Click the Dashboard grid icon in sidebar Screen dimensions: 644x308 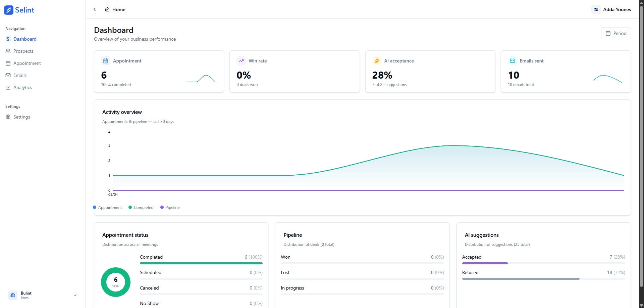pyautogui.click(x=8, y=39)
